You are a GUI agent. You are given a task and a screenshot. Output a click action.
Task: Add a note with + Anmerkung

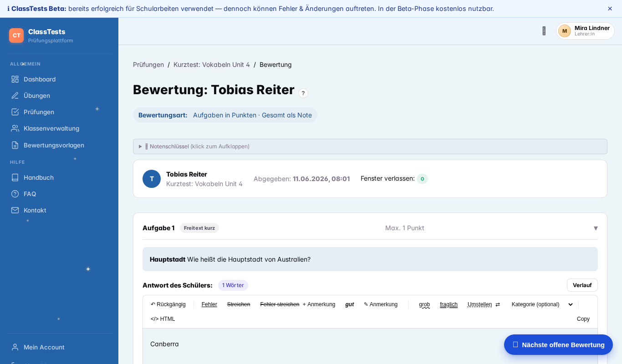pos(319,304)
